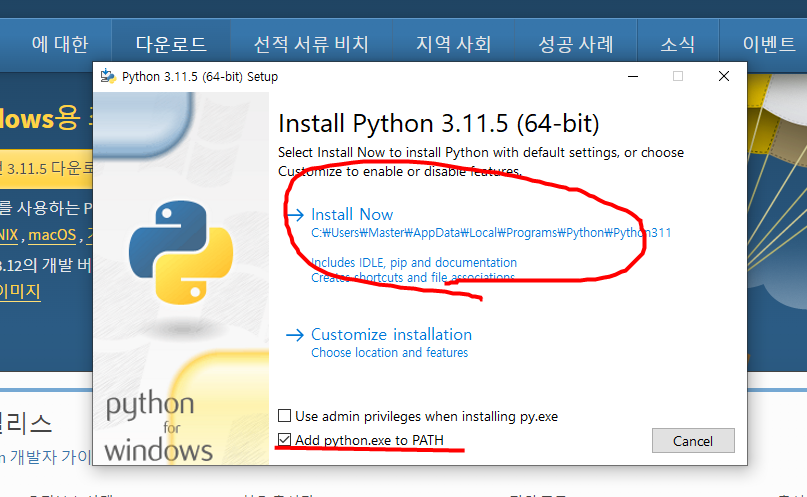Click Install Now option
Image resolution: width=807 pixels, height=497 pixels.
352,215
